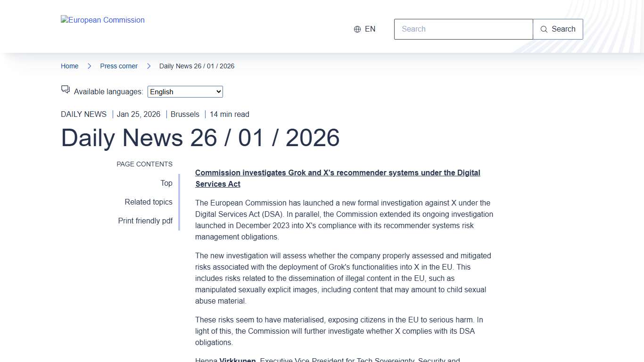
Task: Open the Press corner breadcrumb link
Action: coord(119,66)
